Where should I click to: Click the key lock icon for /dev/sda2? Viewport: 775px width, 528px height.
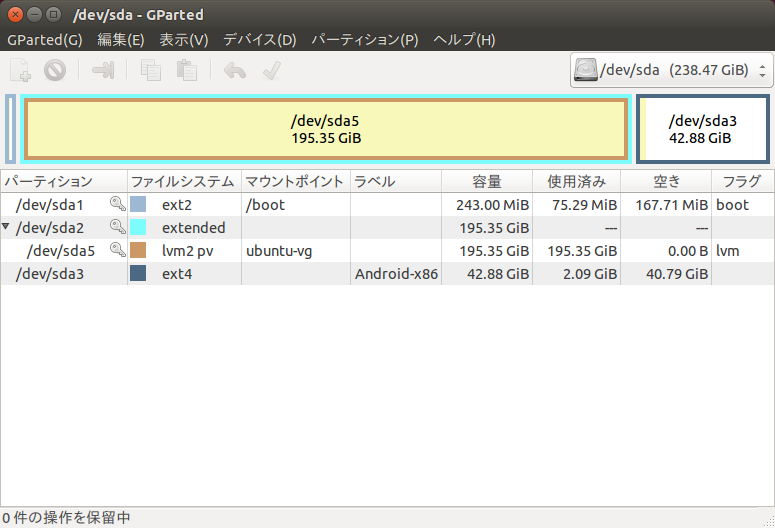(117, 227)
